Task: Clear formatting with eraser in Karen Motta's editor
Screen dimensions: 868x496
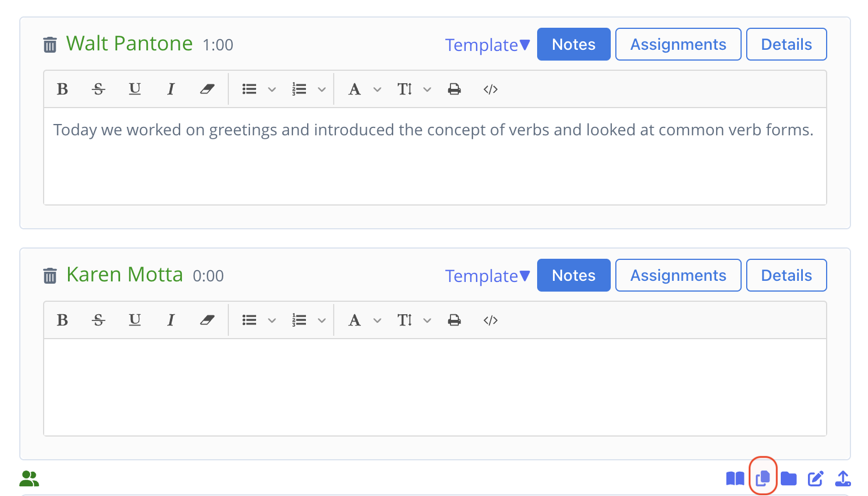Action: point(207,320)
